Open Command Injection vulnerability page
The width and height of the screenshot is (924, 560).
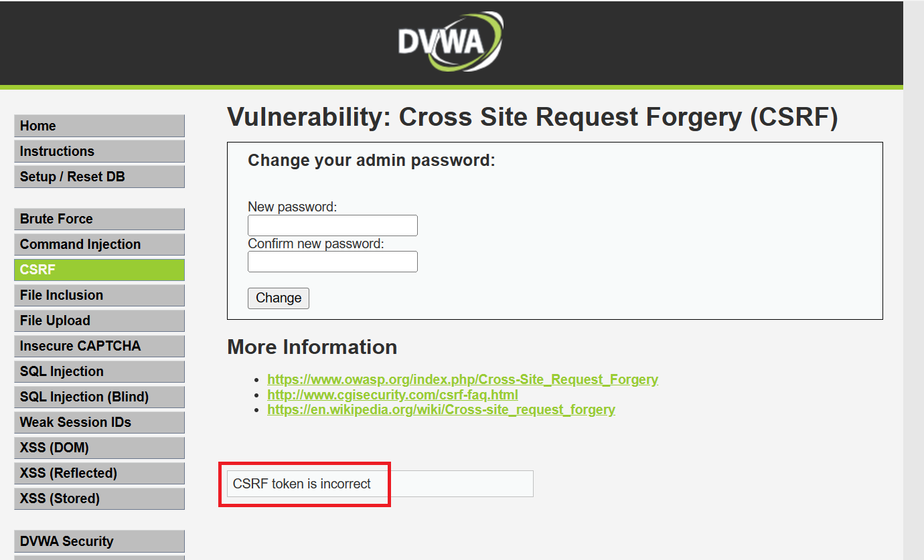pyautogui.click(x=99, y=244)
